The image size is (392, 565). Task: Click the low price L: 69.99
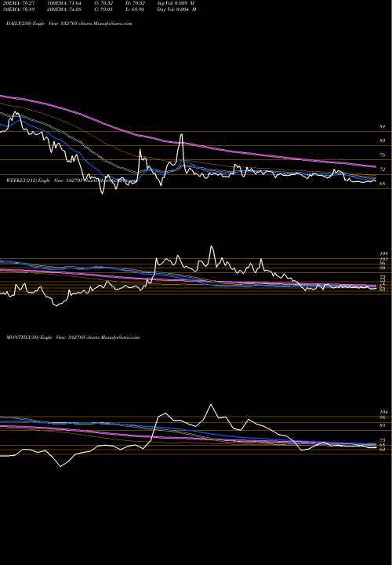(136, 9)
